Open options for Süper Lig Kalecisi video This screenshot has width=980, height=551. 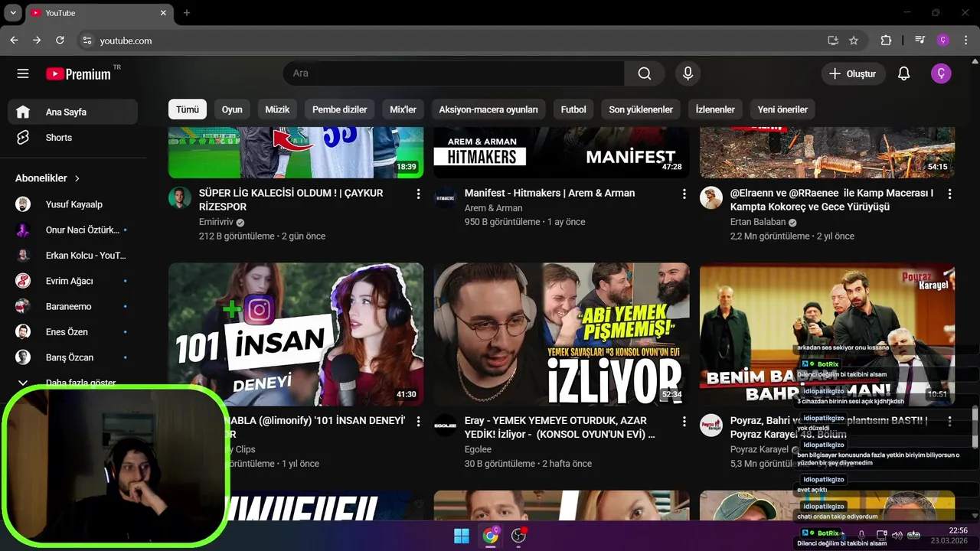(418, 194)
